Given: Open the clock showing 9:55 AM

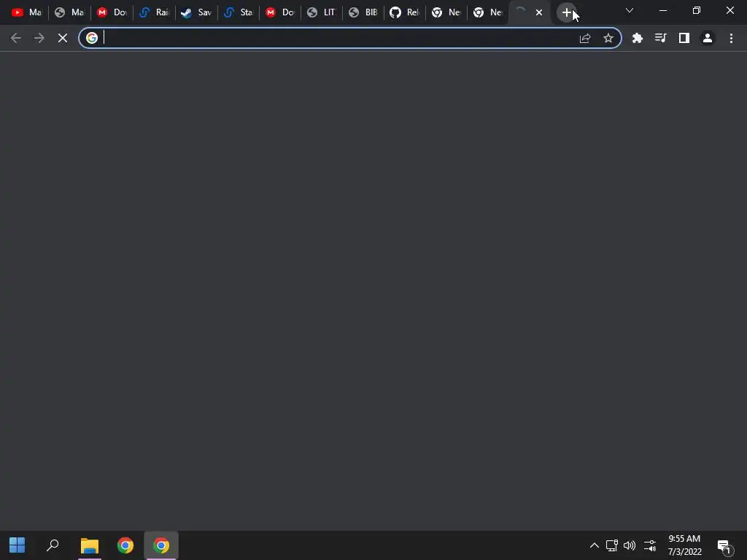Looking at the screenshot, I should (684, 545).
